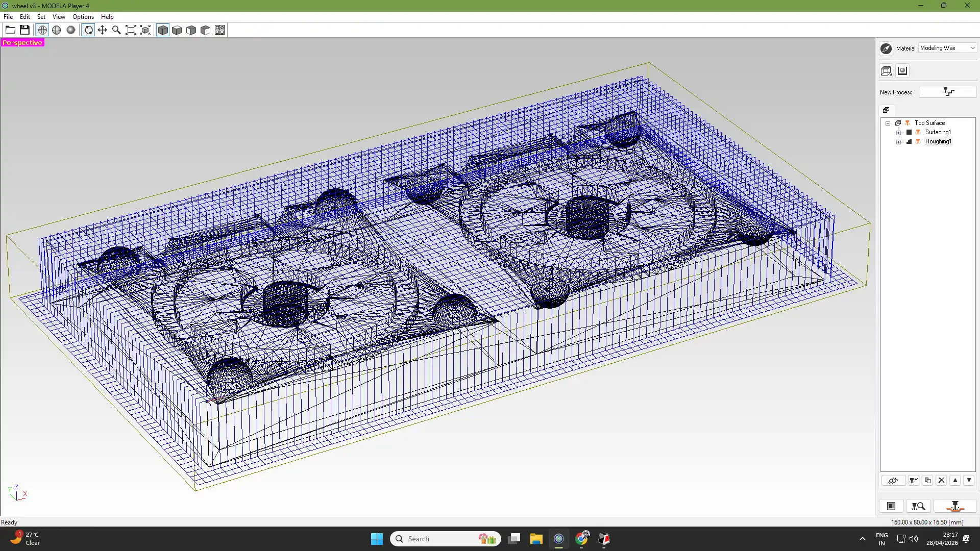Toggle wireframe rendering mode
This screenshot has height=551, width=980.
[42, 30]
